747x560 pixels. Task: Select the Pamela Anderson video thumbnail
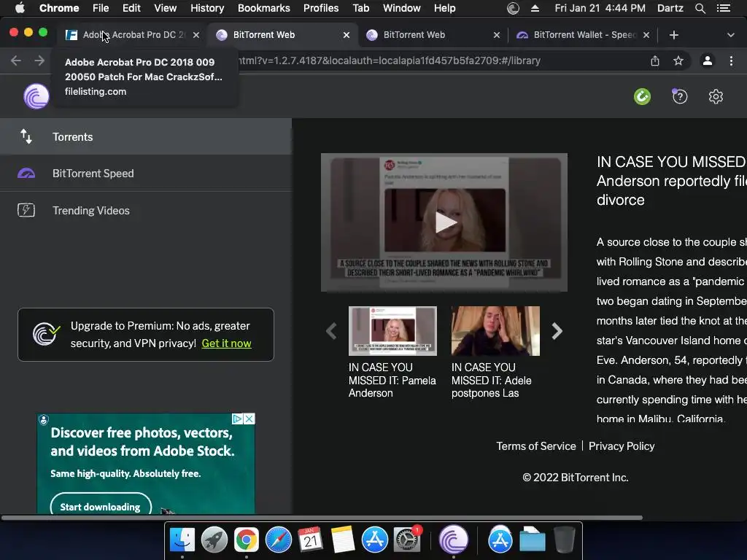click(392, 331)
